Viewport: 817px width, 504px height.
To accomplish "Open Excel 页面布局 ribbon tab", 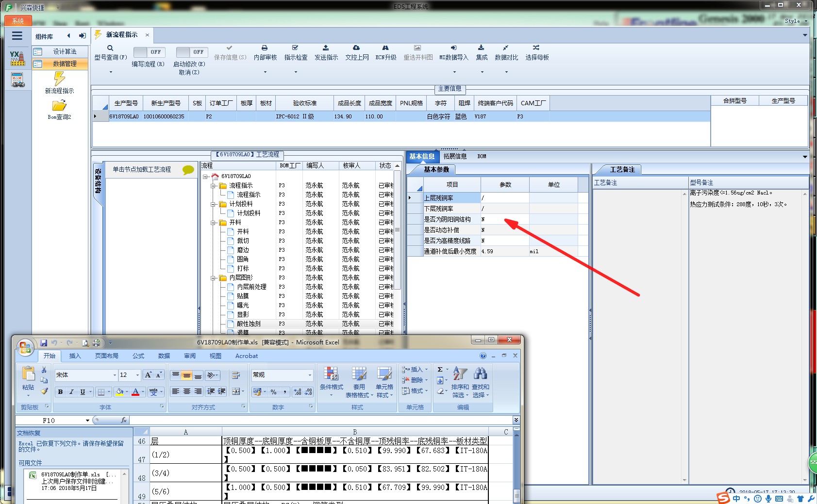I will coord(106,356).
